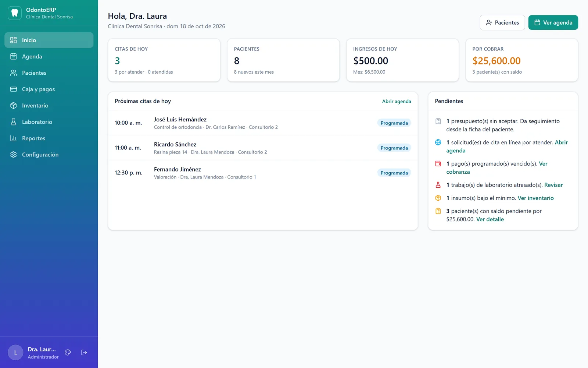This screenshot has height=368, width=588.
Task: Click the Ver detalle link
Action: pos(490,219)
